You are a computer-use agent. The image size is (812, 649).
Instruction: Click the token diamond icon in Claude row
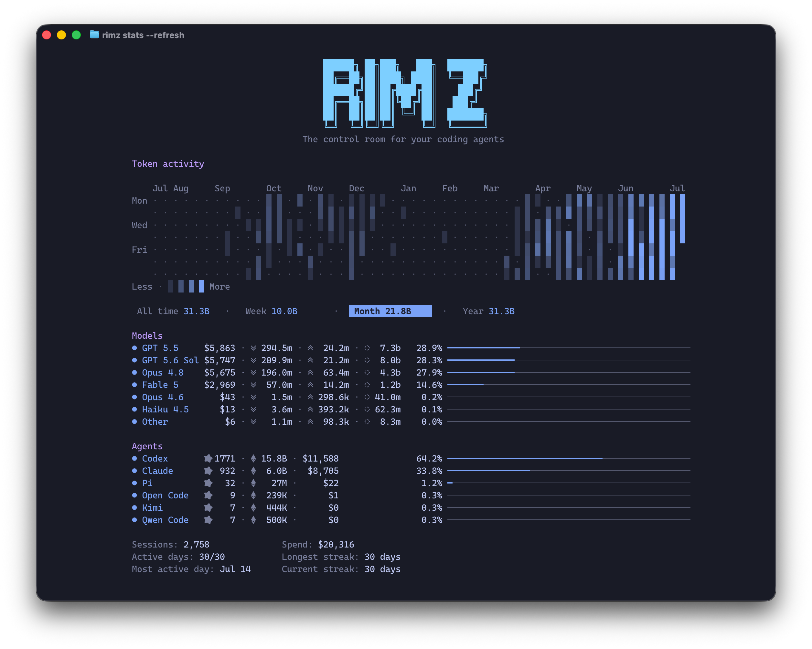coord(253,471)
